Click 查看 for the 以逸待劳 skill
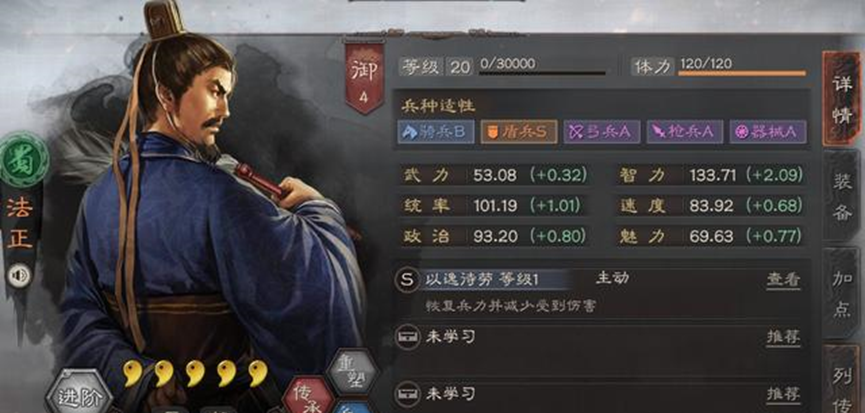This screenshot has width=865, height=413. (x=783, y=280)
